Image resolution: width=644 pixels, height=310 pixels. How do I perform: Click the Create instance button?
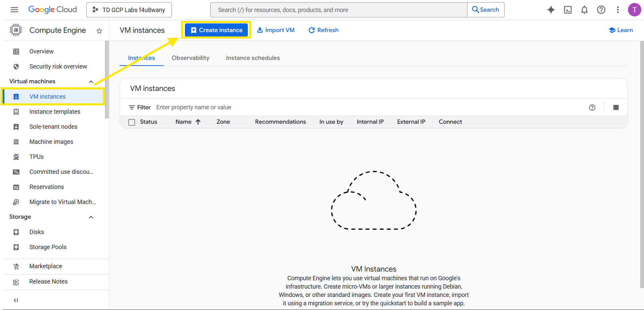(x=216, y=30)
